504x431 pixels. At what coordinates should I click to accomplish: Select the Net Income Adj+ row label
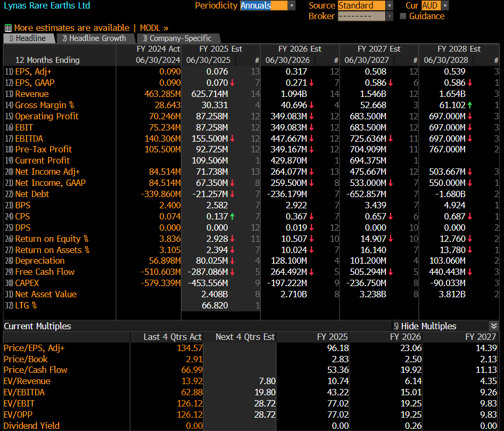[47, 172]
